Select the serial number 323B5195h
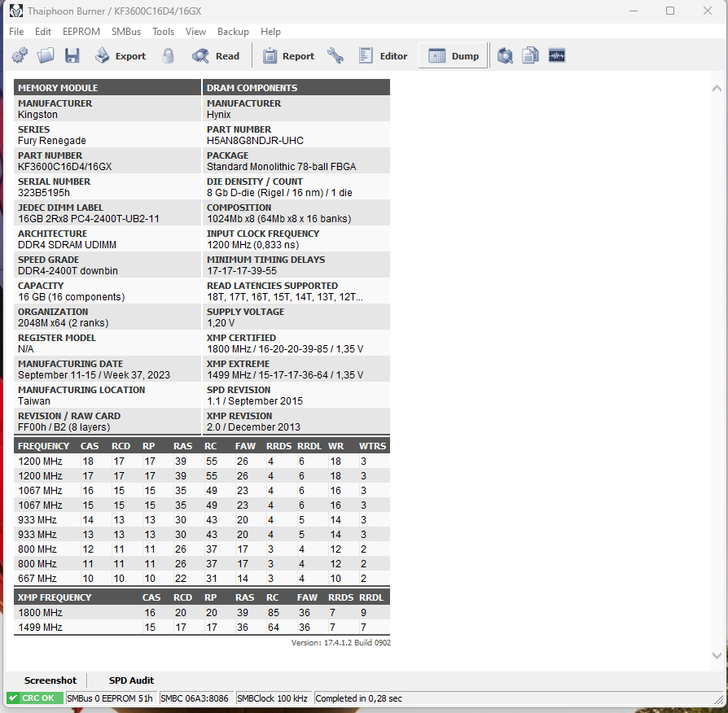Screen dimensions: 728x713 44,193
